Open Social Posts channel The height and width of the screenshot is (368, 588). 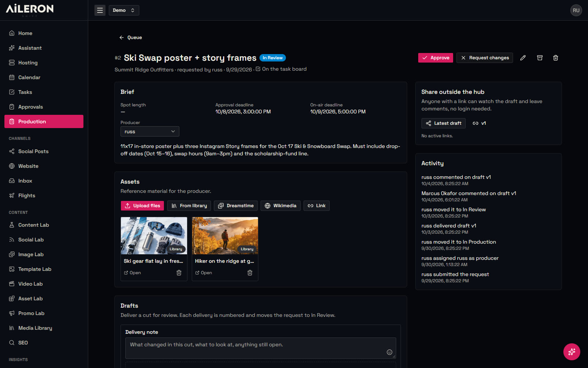click(x=44, y=151)
